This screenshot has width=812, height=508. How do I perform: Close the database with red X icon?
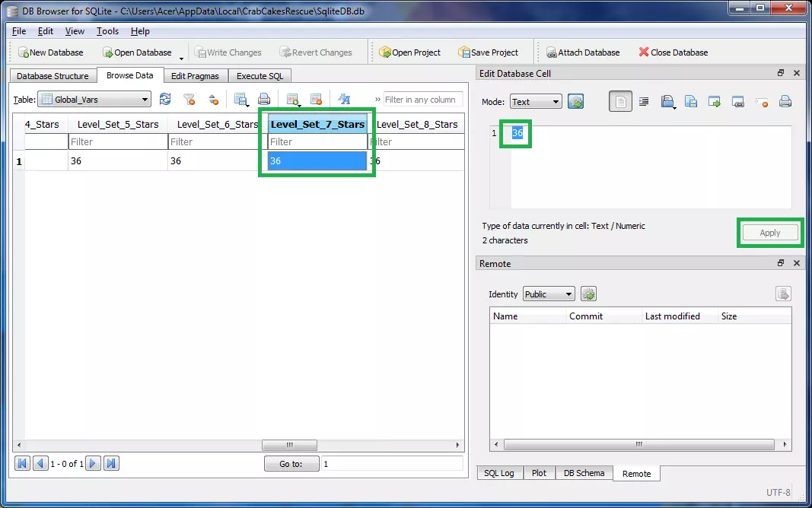pos(644,52)
